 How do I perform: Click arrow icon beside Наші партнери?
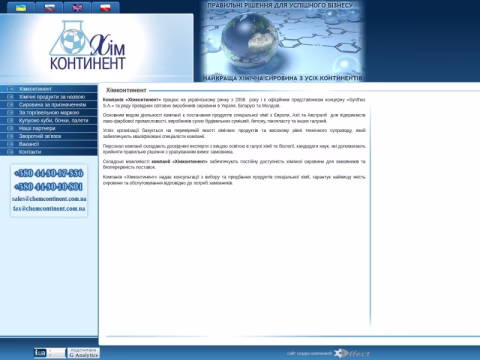10,128
